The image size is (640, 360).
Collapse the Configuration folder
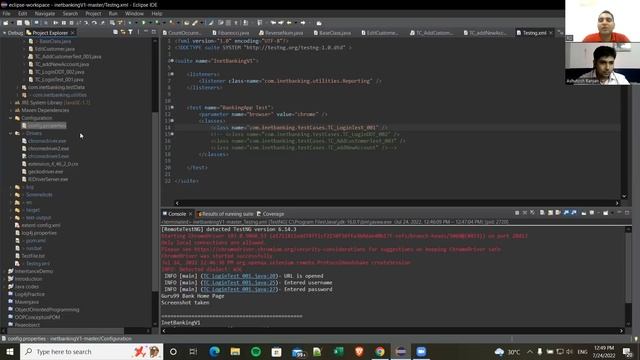tap(11, 118)
